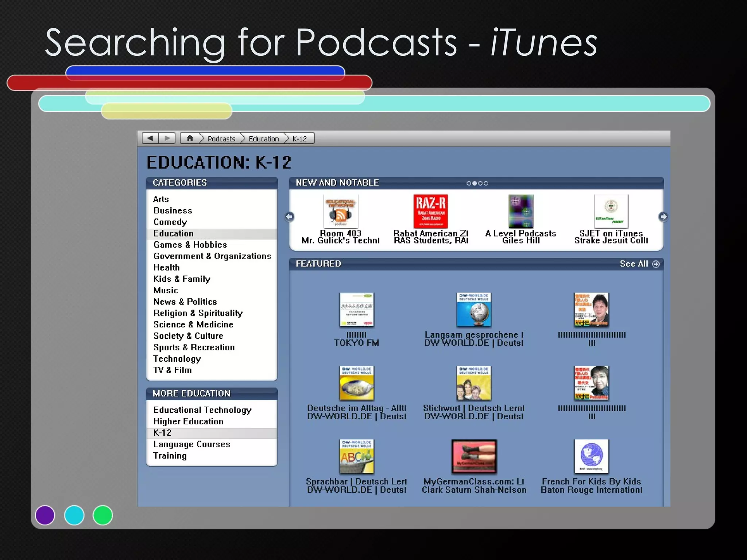Viewport: 747px width, 560px height.
Task: Open the Room 403 podcast artwork
Action: 341,211
